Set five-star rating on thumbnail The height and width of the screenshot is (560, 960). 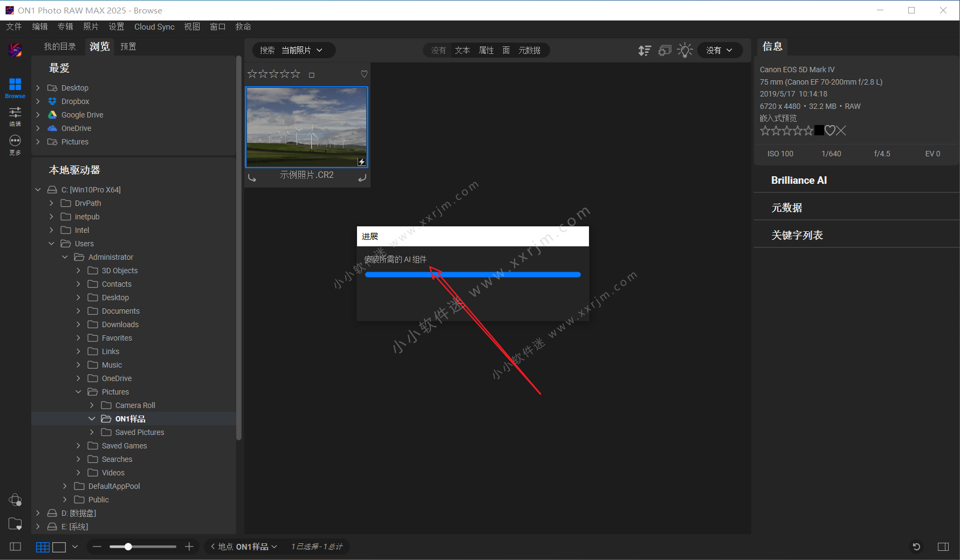point(295,74)
